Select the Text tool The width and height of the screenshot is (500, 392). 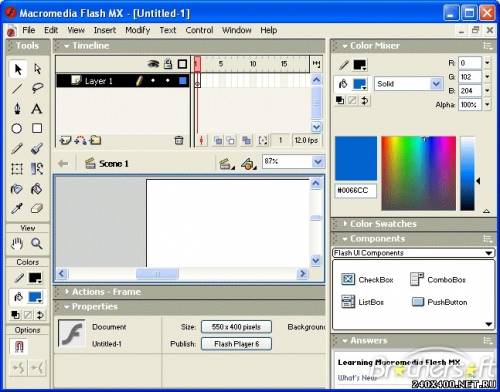37,109
